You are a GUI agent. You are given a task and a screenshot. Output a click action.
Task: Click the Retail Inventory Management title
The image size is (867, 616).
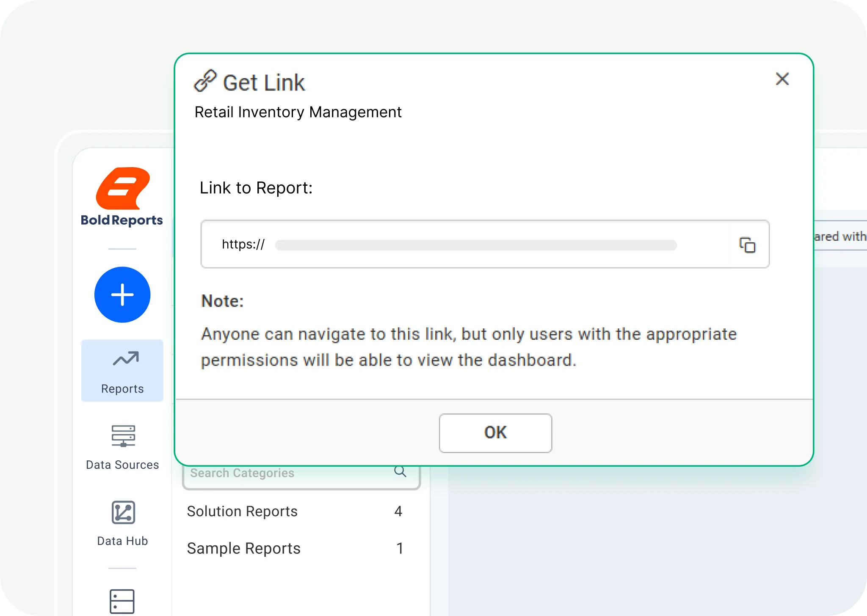(x=298, y=112)
